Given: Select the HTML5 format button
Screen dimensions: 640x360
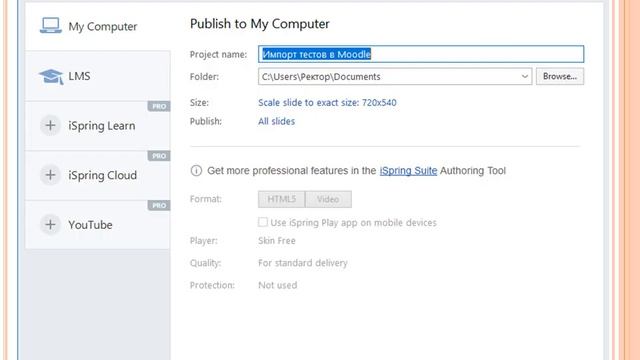Looking at the screenshot, I should tap(281, 199).
